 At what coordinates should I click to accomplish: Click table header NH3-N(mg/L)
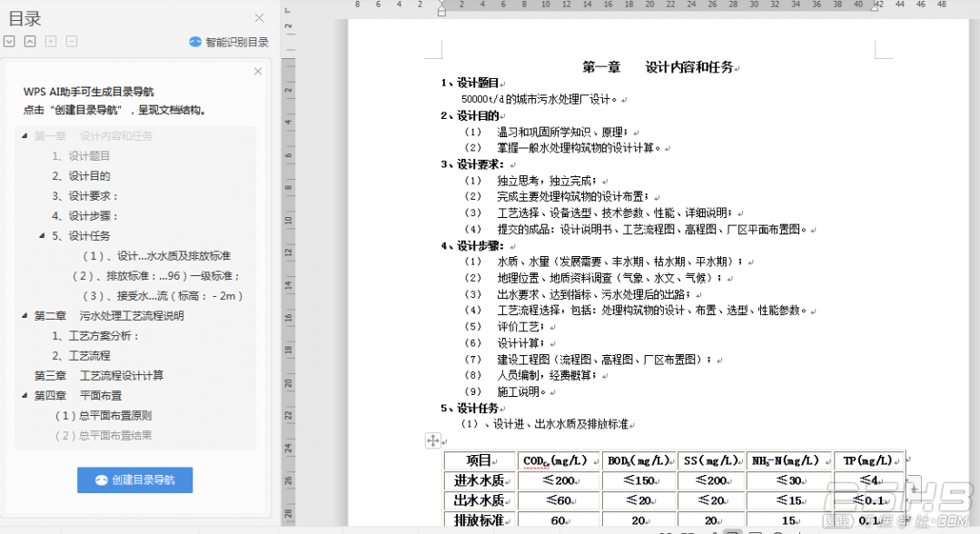coord(789,460)
